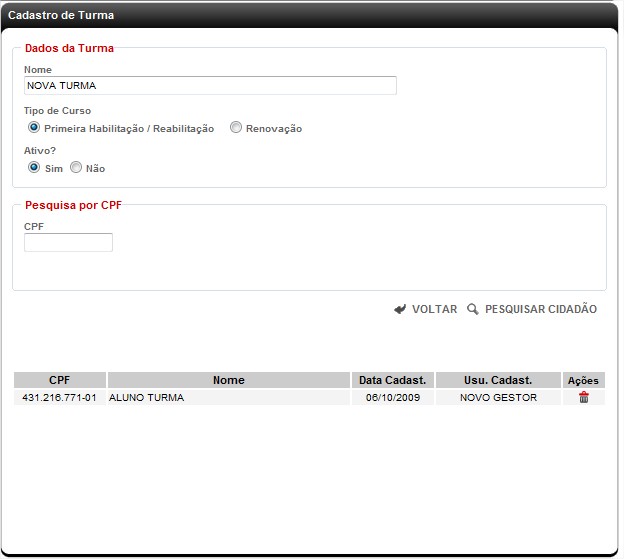624x559 pixels.
Task: Set Ativo to Sim
Action: [x=34, y=168]
